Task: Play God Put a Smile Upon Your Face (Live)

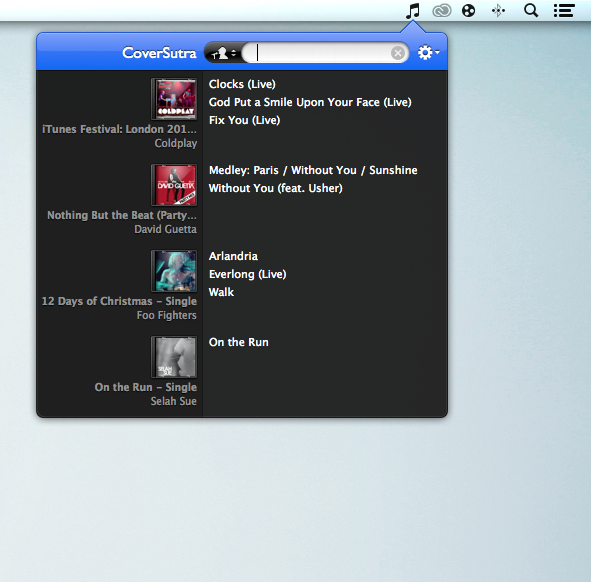Action: tap(310, 102)
